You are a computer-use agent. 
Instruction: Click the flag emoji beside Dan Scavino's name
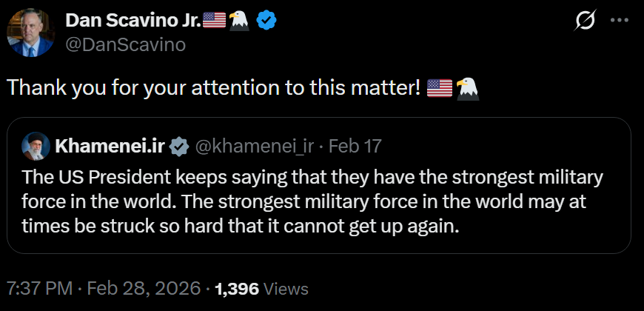tap(213, 21)
